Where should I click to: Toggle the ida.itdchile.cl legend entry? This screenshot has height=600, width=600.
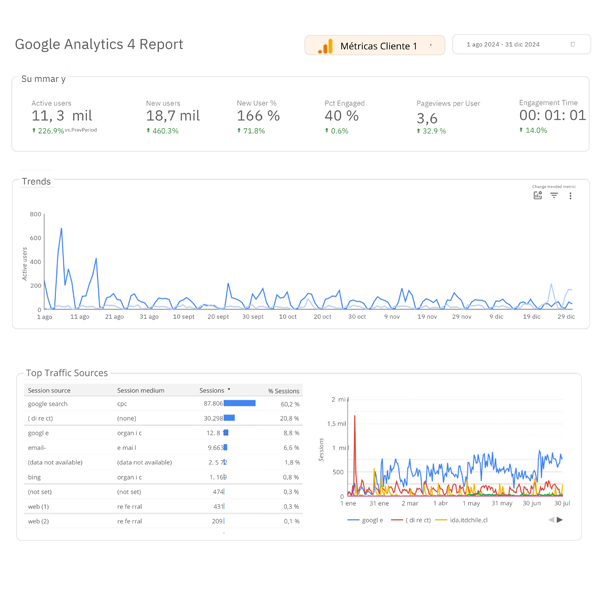pos(462,520)
